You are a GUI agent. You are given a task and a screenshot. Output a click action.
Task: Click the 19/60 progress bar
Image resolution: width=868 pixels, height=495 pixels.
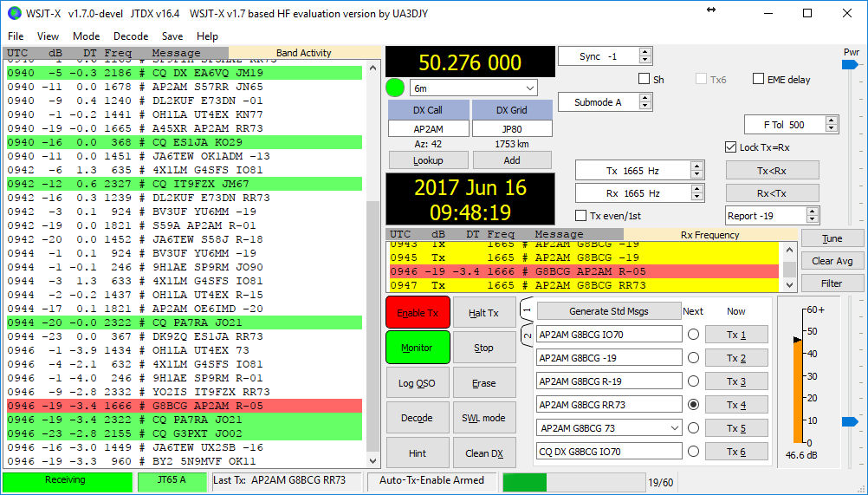[573, 482]
